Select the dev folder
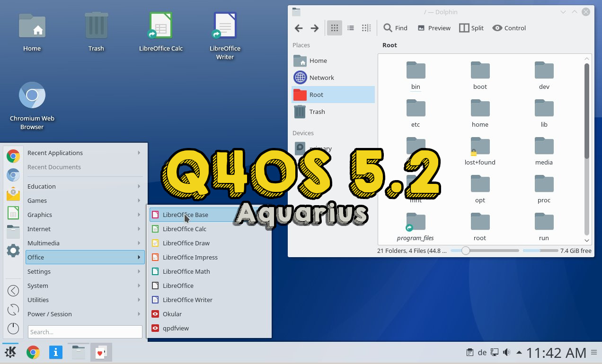602x364 pixels. coord(544,75)
